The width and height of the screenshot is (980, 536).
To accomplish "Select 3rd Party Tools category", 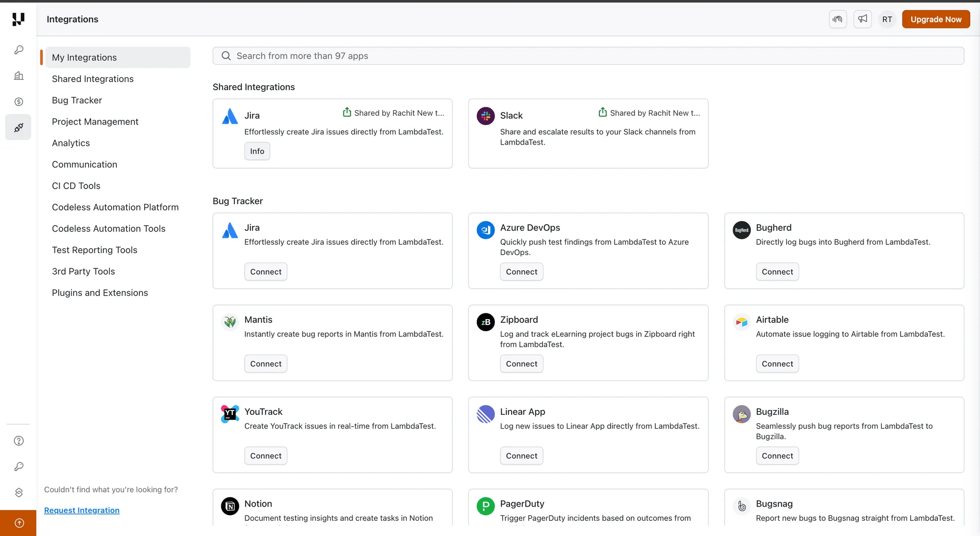I will point(83,271).
